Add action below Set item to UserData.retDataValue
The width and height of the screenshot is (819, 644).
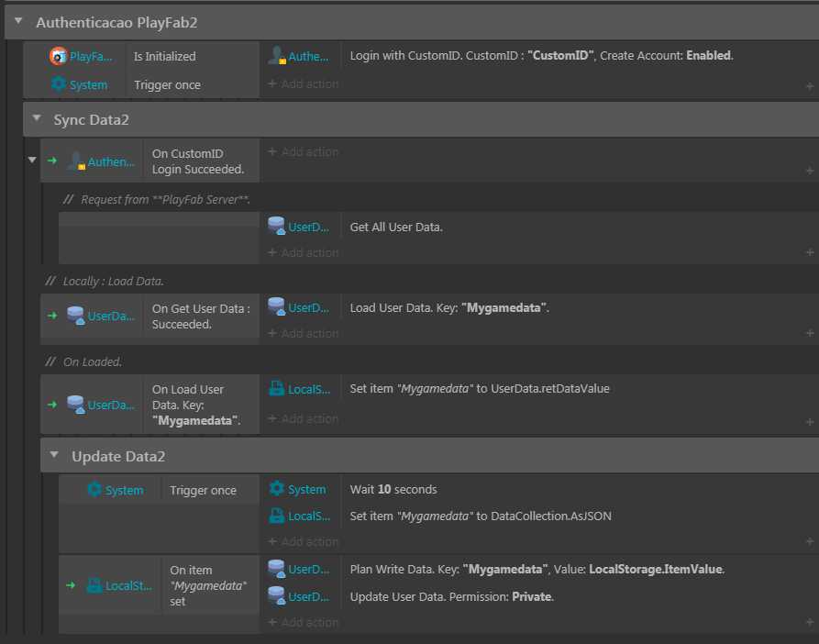click(304, 419)
